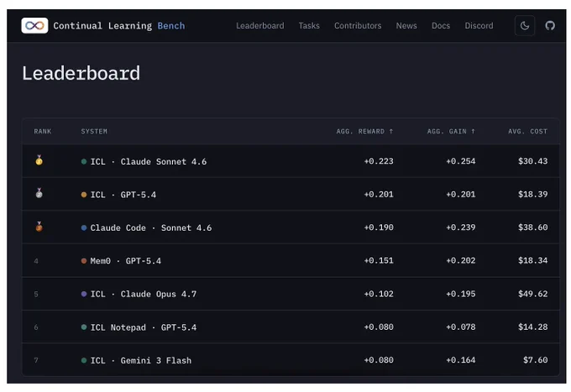Click the bronze medal rank icon
The height and width of the screenshot is (392, 571).
click(x=39, y=227)
